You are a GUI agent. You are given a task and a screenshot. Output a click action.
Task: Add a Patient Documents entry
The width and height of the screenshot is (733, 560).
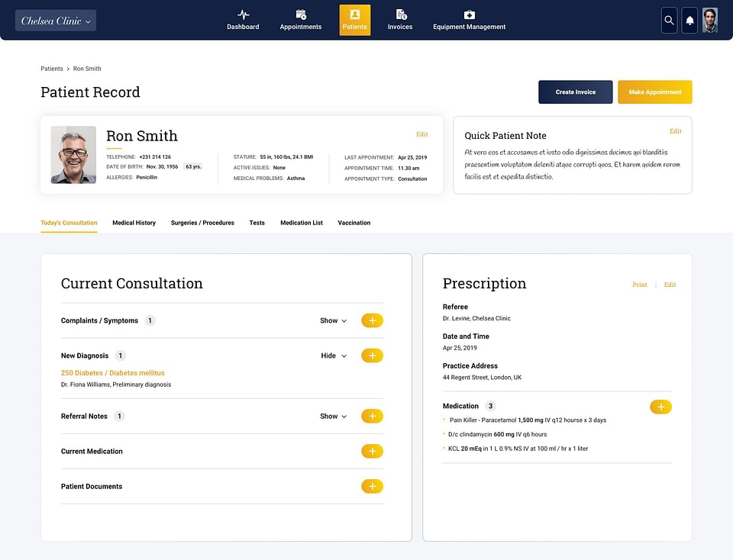coord(372,486)
